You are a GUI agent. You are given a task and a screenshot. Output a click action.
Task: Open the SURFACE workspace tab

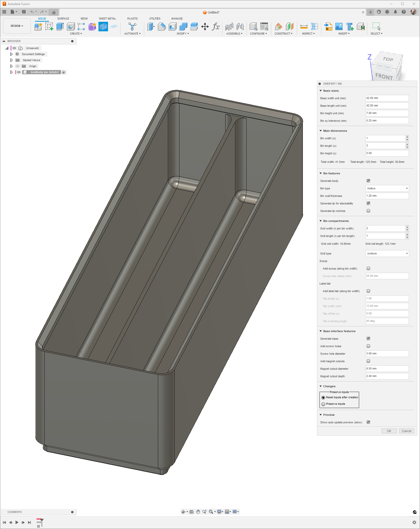pos(63,19)
